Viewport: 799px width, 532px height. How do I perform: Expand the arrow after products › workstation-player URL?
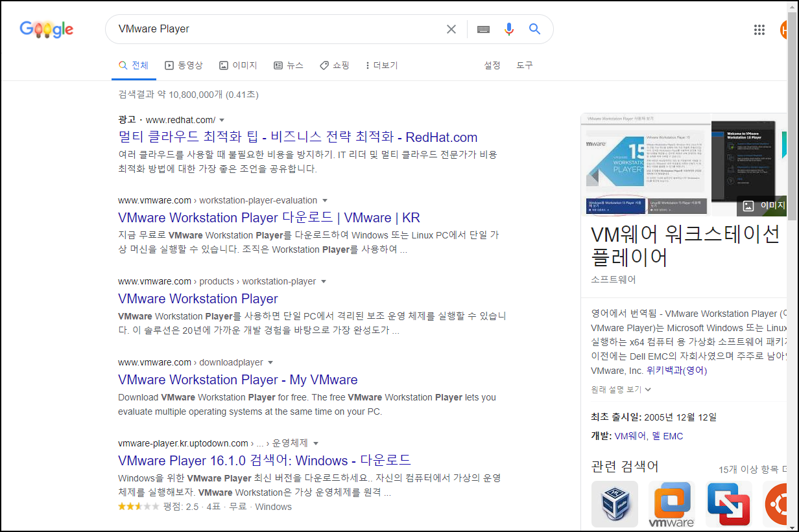(324, 282)
